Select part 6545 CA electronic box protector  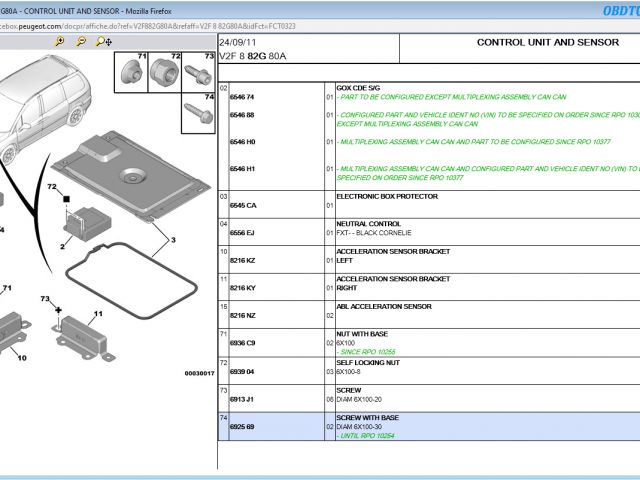[243, 205]
